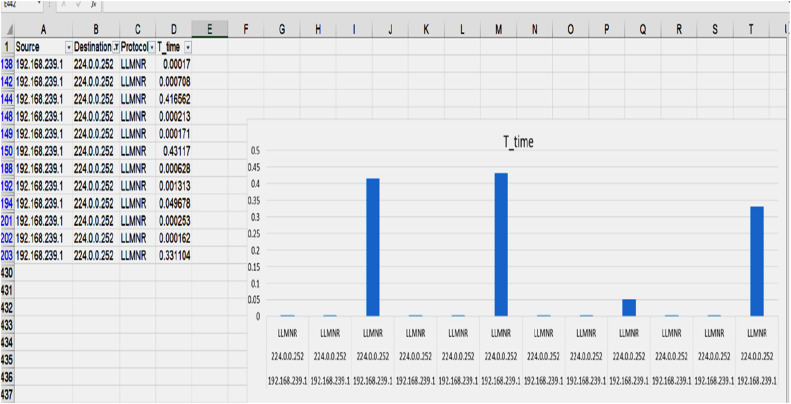Click cell with value 0.000708
791x404 pixels.
174,81
